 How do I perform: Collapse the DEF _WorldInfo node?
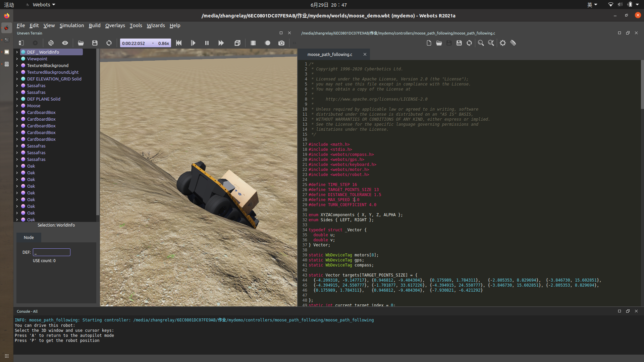click(17, 52)
